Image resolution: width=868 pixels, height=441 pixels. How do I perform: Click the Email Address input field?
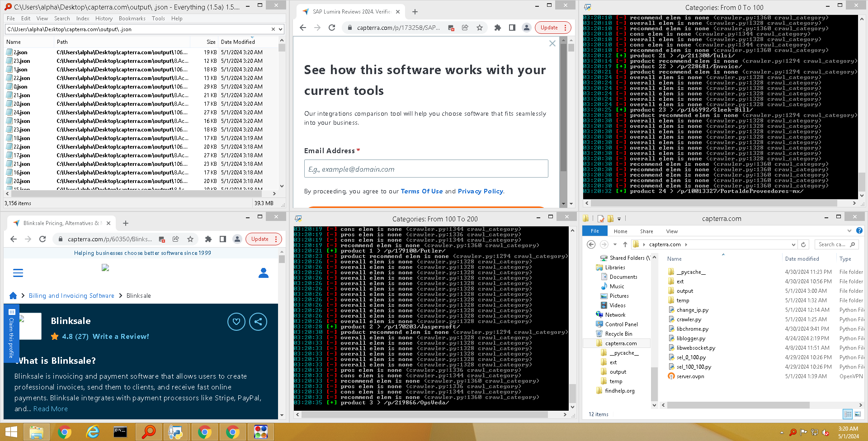pyautogui.click(x=426, y=169)
